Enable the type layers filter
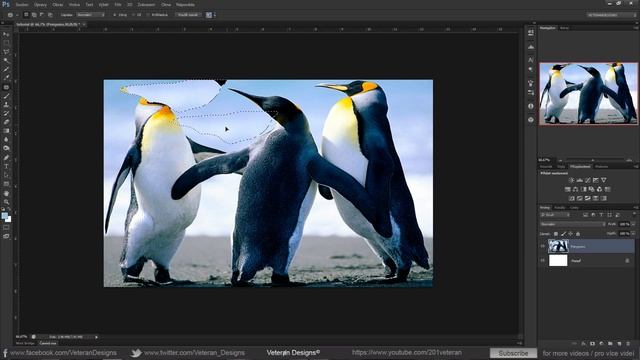The width and height of the screenshot is (640, 360). 601,215
